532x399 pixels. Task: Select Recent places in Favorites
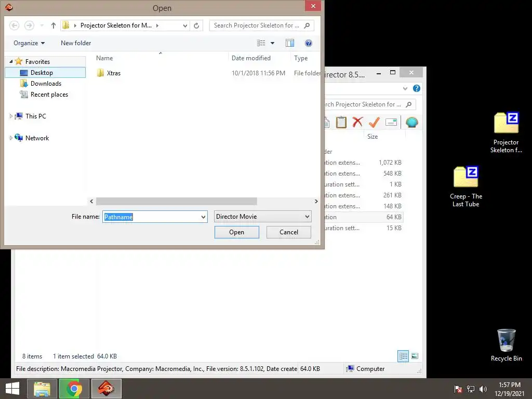pos(49,95)
